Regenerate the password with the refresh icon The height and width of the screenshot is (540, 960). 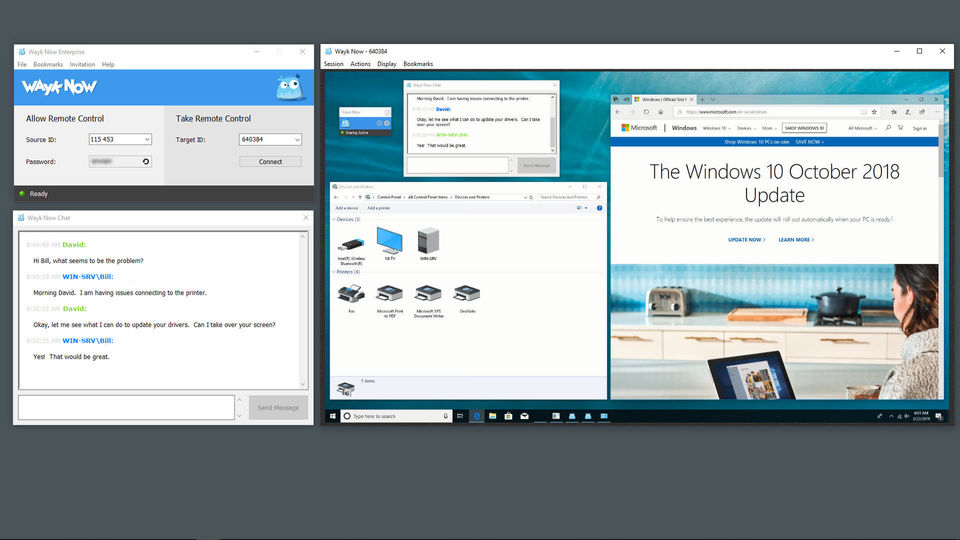pyautogui.click(x=146, y=162)
